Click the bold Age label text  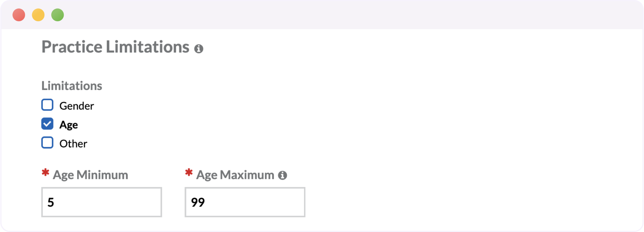[69, 125]
